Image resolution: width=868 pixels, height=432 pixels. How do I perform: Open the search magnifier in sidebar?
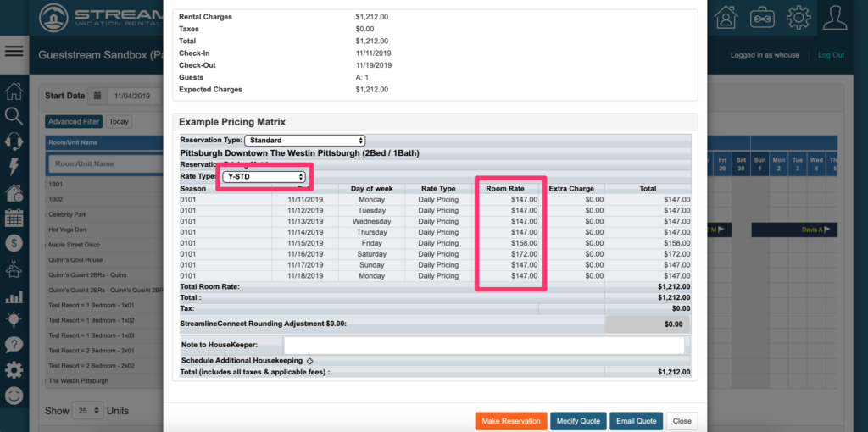click(14, 116)
